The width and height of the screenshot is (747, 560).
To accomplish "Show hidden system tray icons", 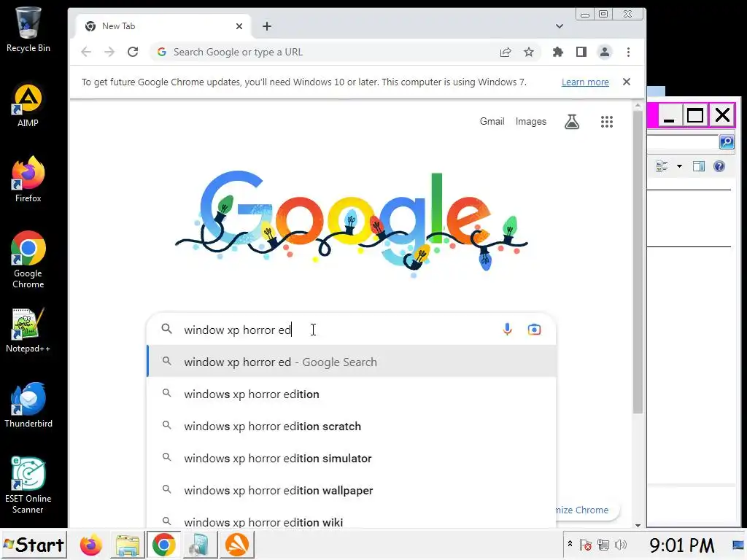I will 570,544.
